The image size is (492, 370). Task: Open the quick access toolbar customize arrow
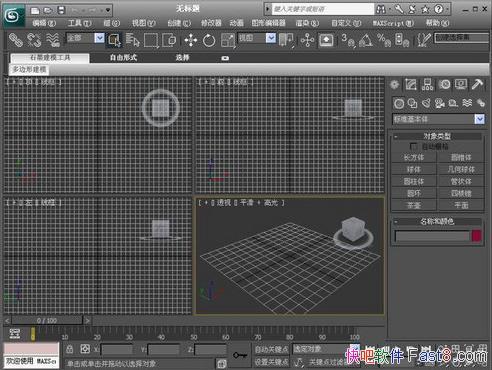click(x=108, y=10)
